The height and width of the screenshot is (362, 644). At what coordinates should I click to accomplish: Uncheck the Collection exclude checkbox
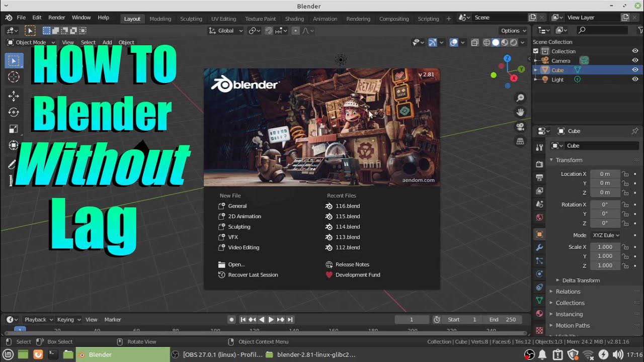coord(536,51)
